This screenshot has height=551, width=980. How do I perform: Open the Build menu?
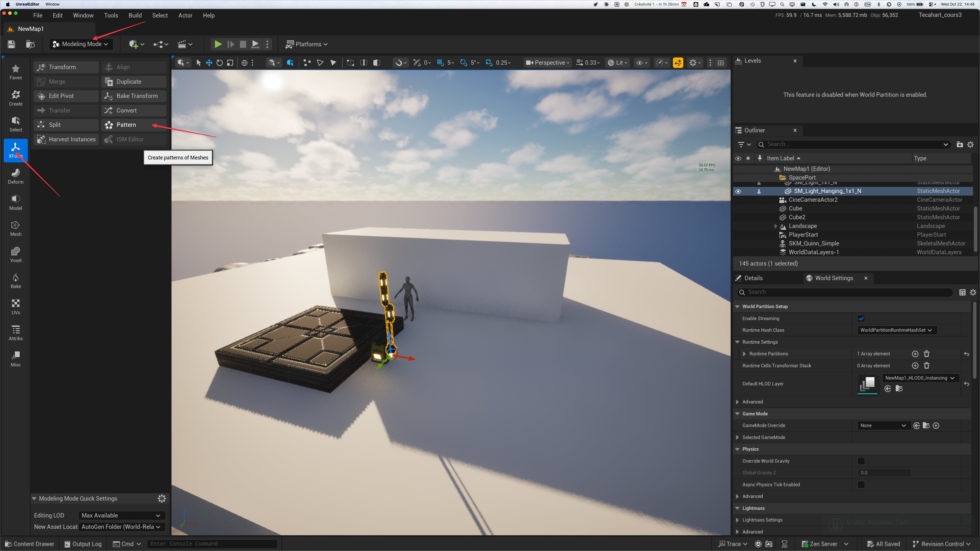click(135, 16)
